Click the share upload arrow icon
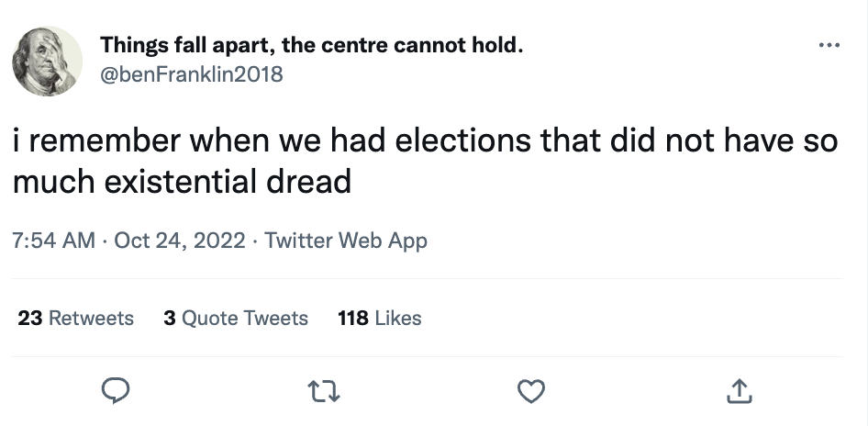 739,391
